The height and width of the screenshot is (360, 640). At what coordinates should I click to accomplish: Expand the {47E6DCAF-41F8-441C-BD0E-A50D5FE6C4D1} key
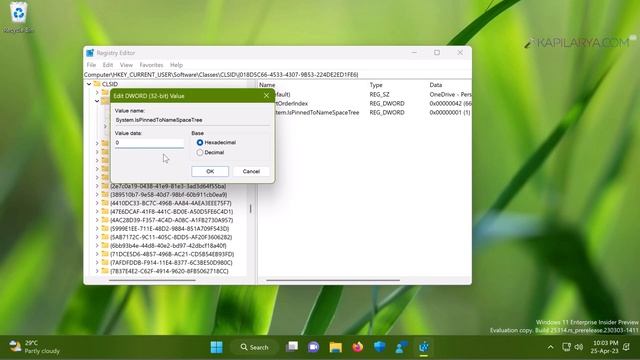pos(97,211)
